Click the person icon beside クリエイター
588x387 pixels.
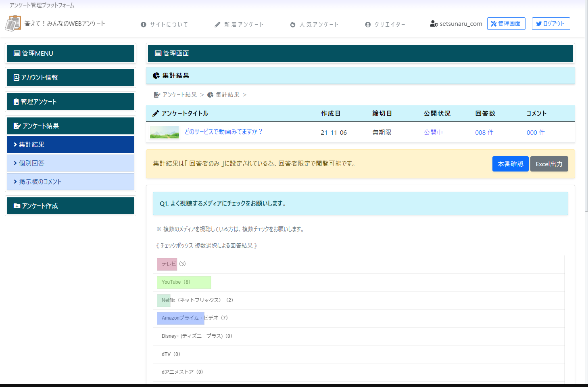point(368,24)
